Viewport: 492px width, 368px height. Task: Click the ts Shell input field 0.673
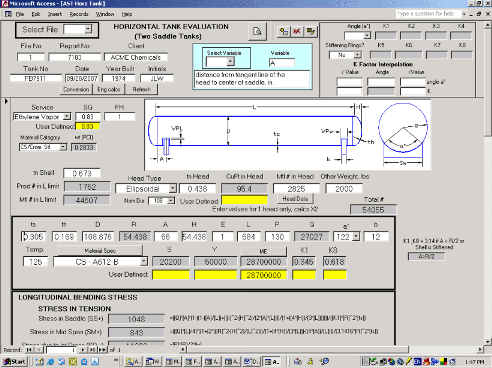[82, 173]
